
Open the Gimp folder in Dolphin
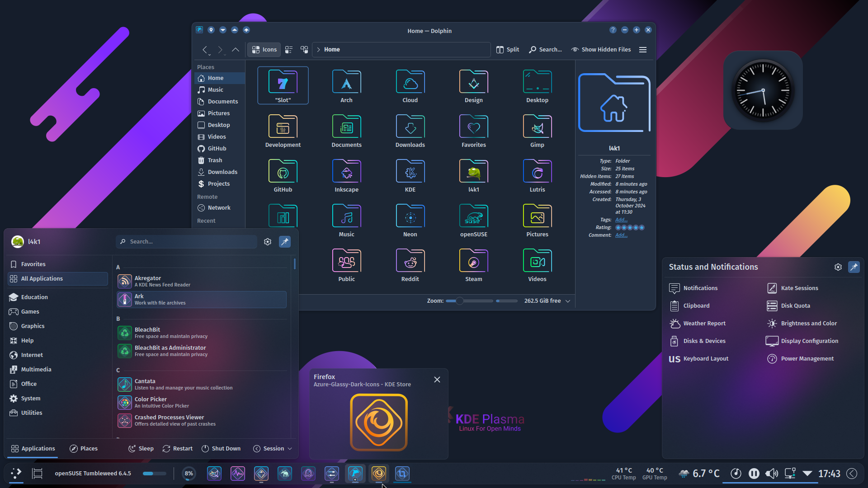tap(537, 131)
